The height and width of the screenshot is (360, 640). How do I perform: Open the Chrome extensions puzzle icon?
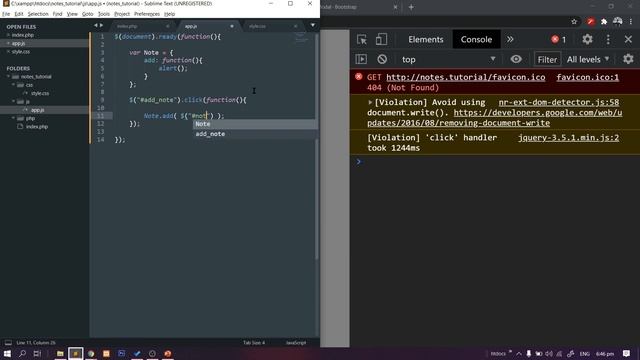point(604,22)
